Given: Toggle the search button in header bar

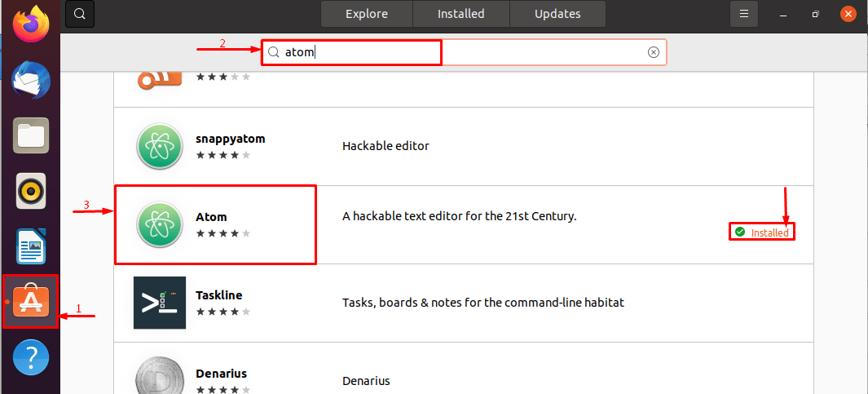Looking at the screenshot, I should point(80,14).
